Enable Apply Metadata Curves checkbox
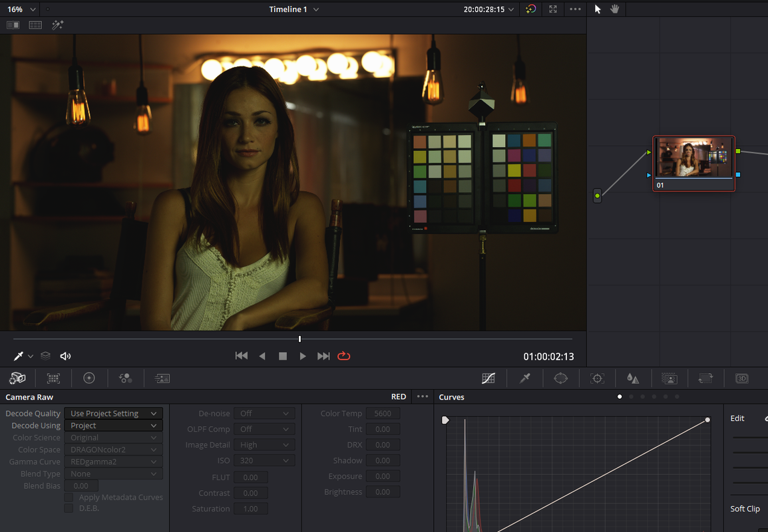 tap(69, 497)
